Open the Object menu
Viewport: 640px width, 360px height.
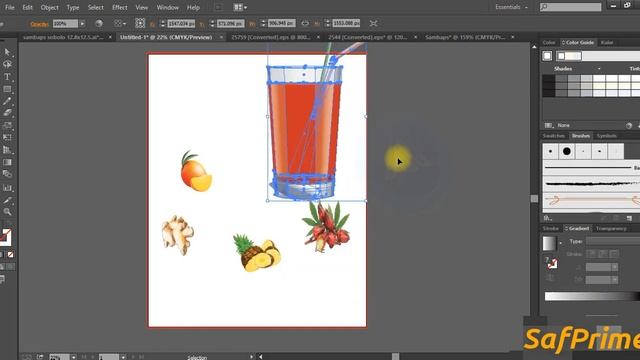point(49,7)
